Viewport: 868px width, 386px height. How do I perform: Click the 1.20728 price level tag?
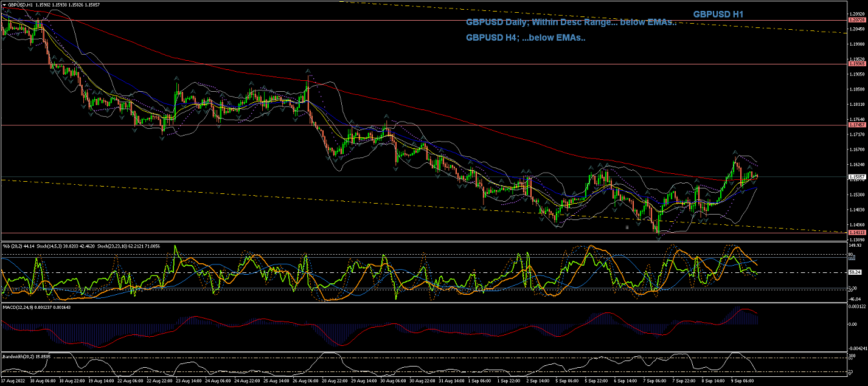tap(856, 20)
